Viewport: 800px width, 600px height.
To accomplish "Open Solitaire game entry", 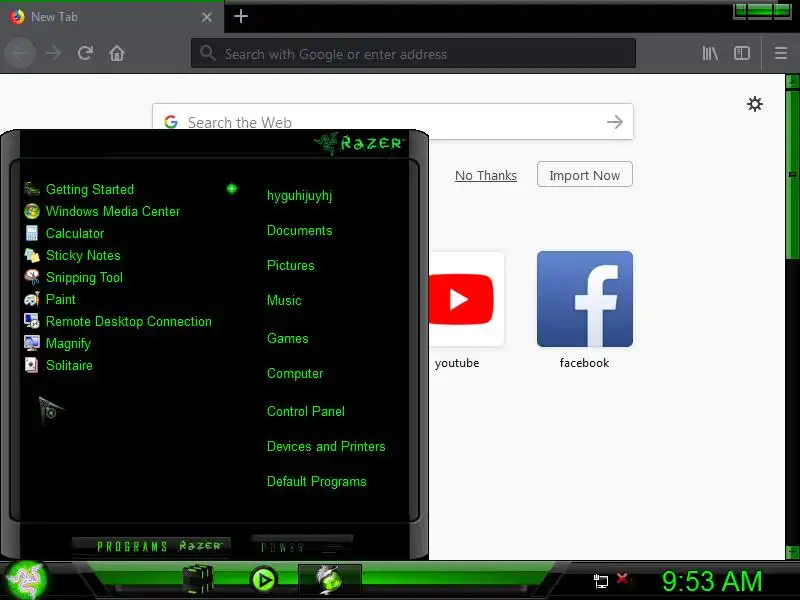I will click(x=69, y=365).
